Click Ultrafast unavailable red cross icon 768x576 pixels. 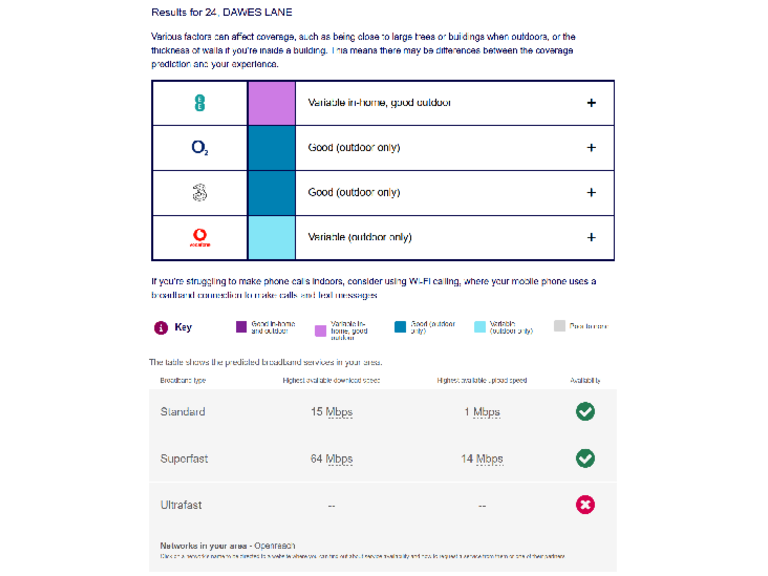coord(585,505)
